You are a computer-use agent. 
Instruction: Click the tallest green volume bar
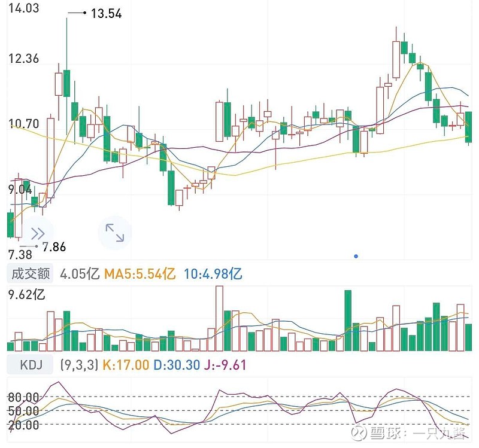coord(348,321)
